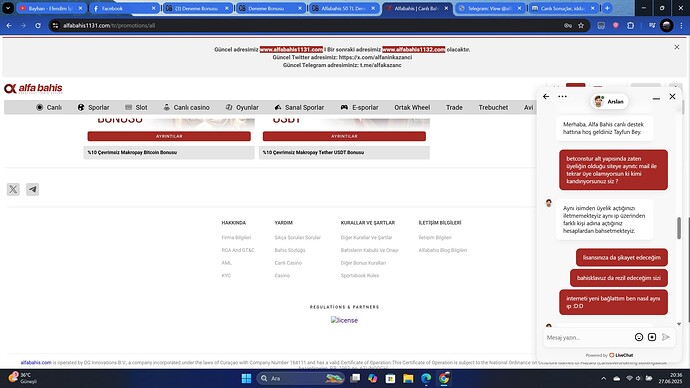Screen dimensions: 690x388
Task: Open File Explorer from taskbar
Action: pos(408,378)
